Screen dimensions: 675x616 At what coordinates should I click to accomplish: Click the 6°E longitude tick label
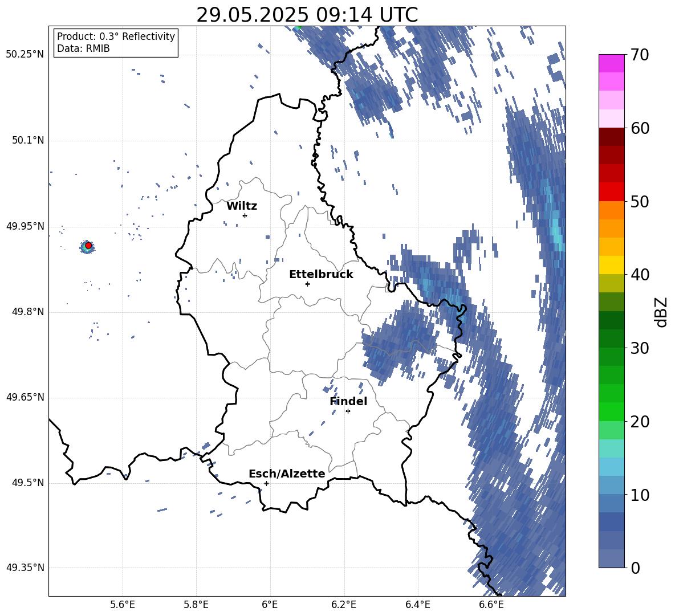(x=270, y=605)
